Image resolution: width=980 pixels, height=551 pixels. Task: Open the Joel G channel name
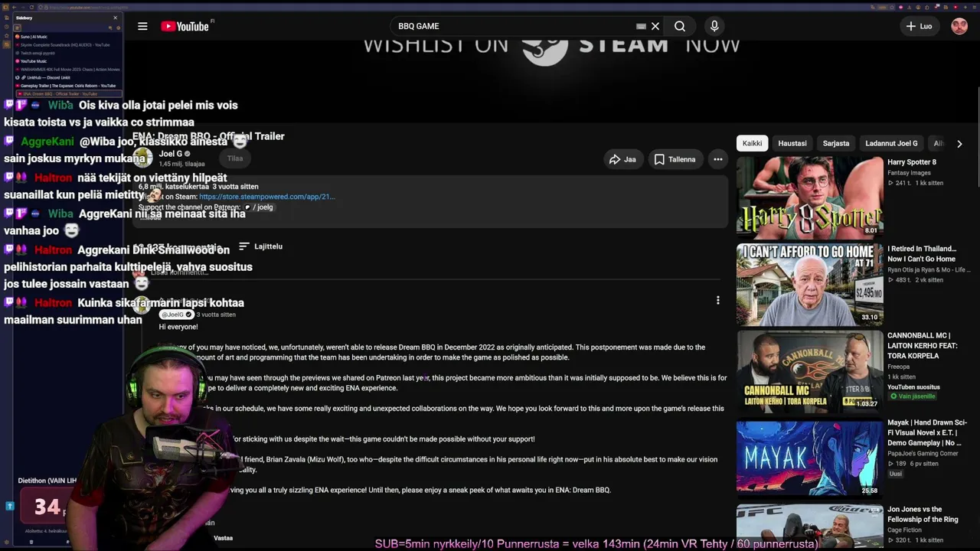click(x=170, y=154)
